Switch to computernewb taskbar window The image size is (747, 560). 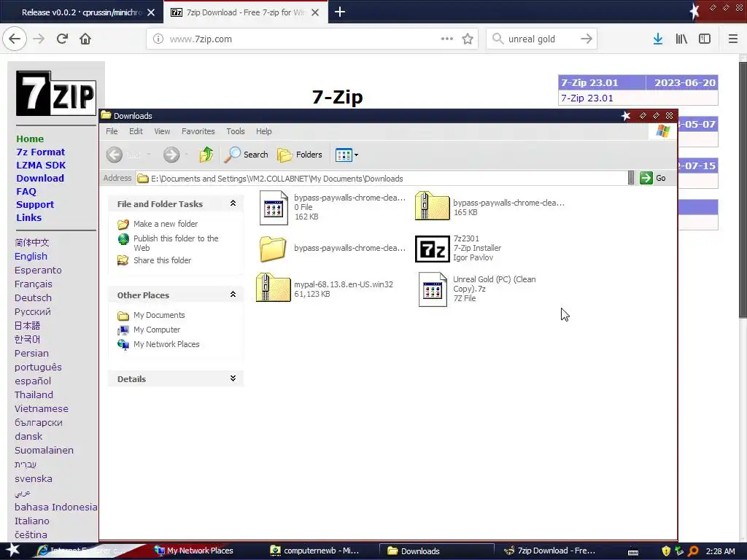[315, 551]
